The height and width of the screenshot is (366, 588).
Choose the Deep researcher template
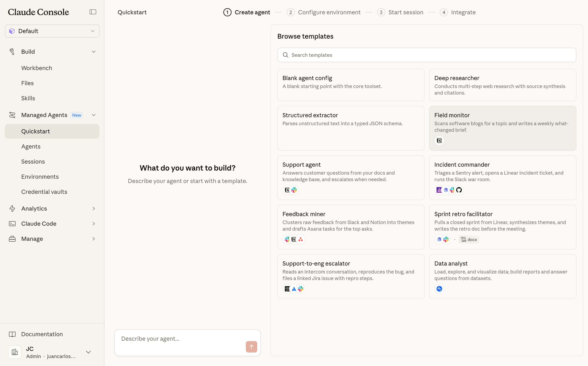(x=503, y=85)
